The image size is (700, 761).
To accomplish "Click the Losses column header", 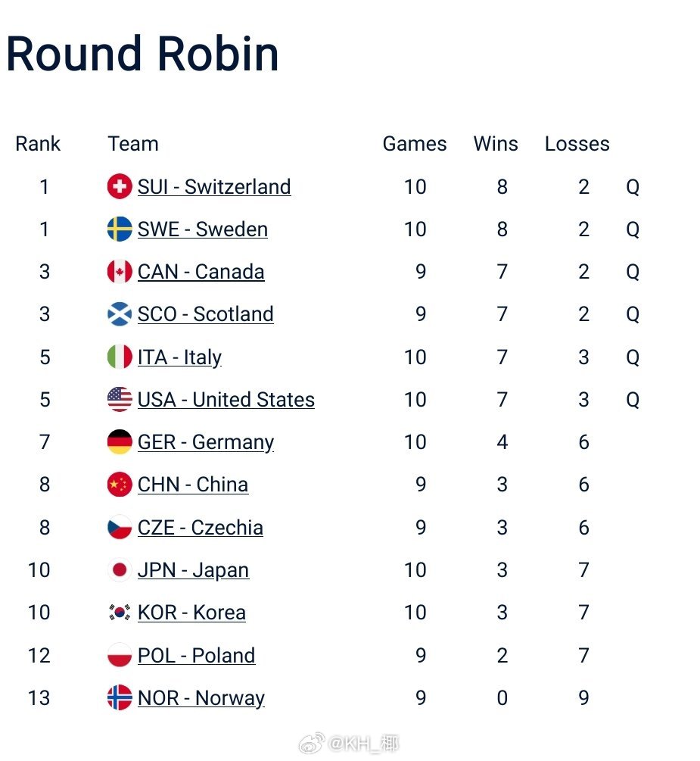I will (x=577, y=144).
